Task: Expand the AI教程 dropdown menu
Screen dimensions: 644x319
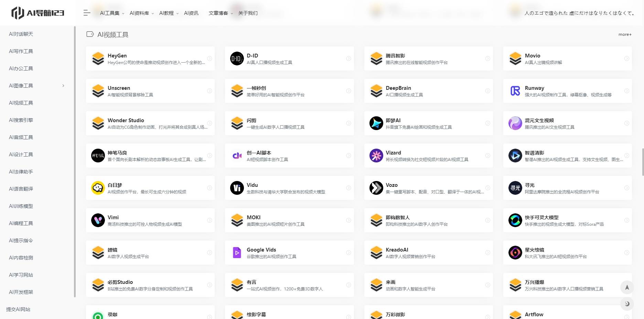Action: tap(169, 13)
